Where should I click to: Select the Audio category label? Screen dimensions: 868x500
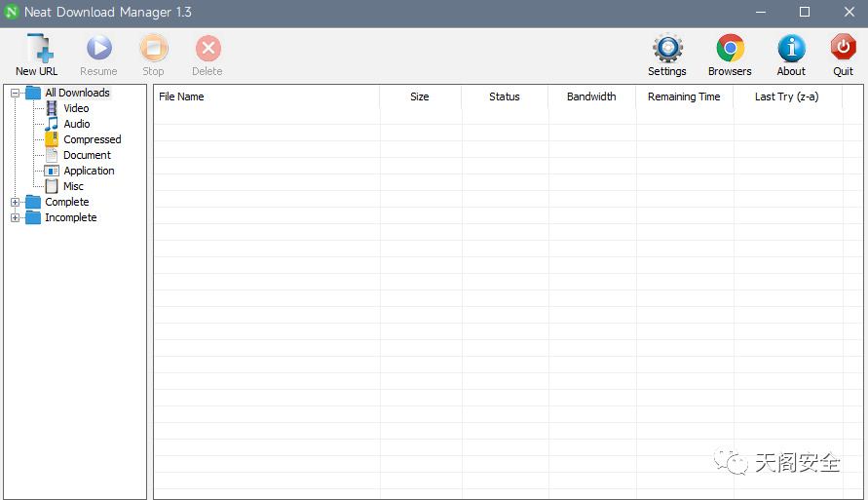coord(77,124)
